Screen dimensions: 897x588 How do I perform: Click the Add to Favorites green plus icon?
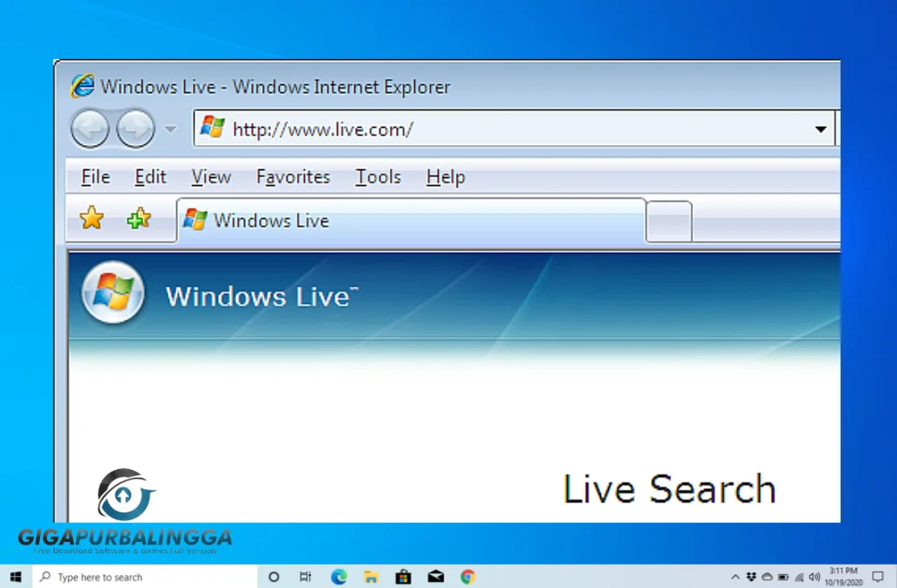137,219
